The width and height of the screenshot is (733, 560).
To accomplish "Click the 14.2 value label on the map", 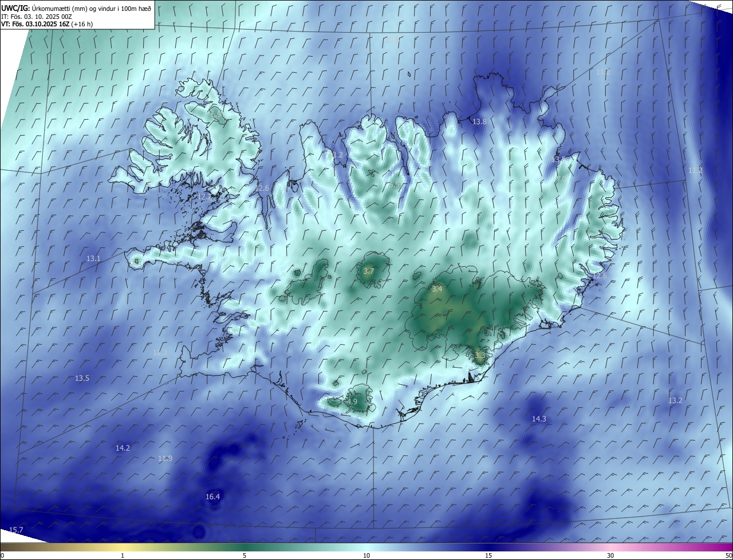I will click(123, 448).
